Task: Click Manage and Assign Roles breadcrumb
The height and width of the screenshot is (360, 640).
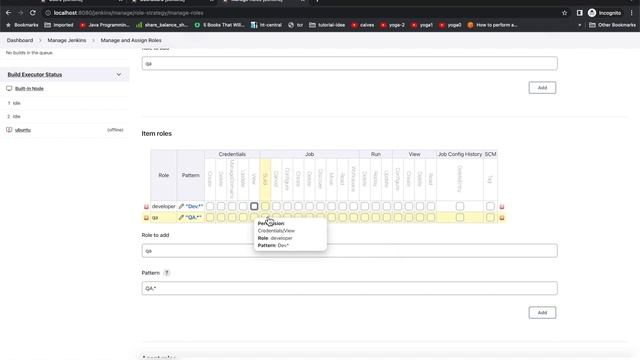Action: pyautogui.click(x=131, y=40)
